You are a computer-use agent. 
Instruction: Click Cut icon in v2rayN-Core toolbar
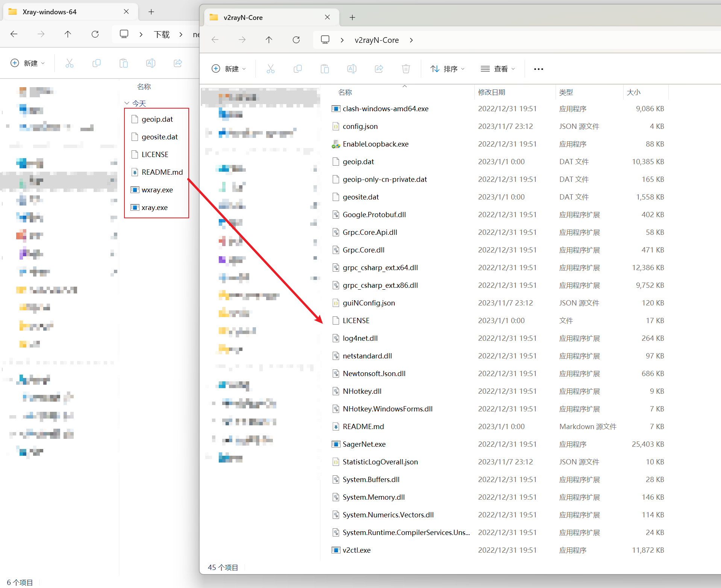point(271,69)
